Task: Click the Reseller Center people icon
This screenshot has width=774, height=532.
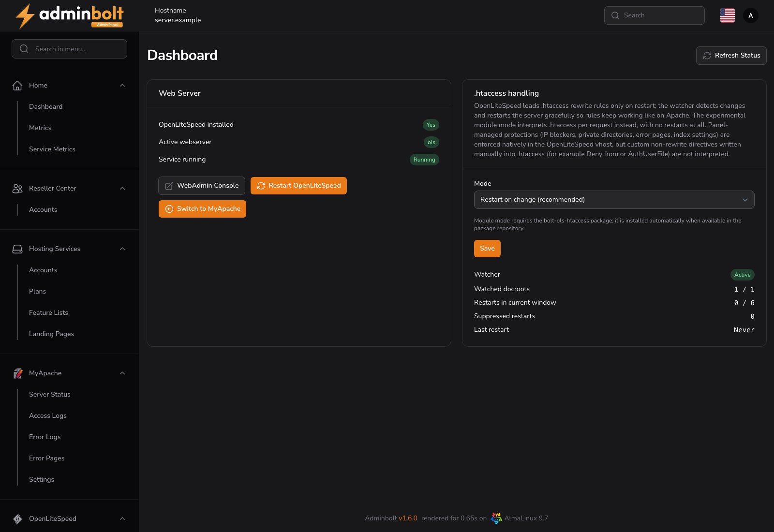Action: click(17, 189)
